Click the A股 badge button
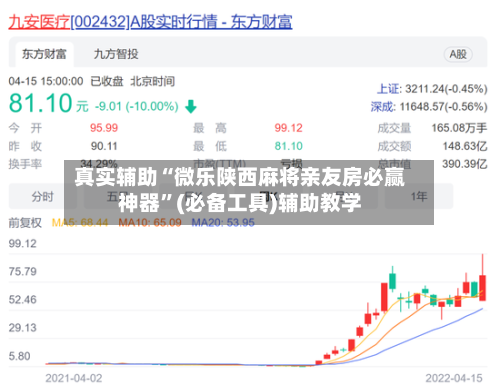 (458, 54)
